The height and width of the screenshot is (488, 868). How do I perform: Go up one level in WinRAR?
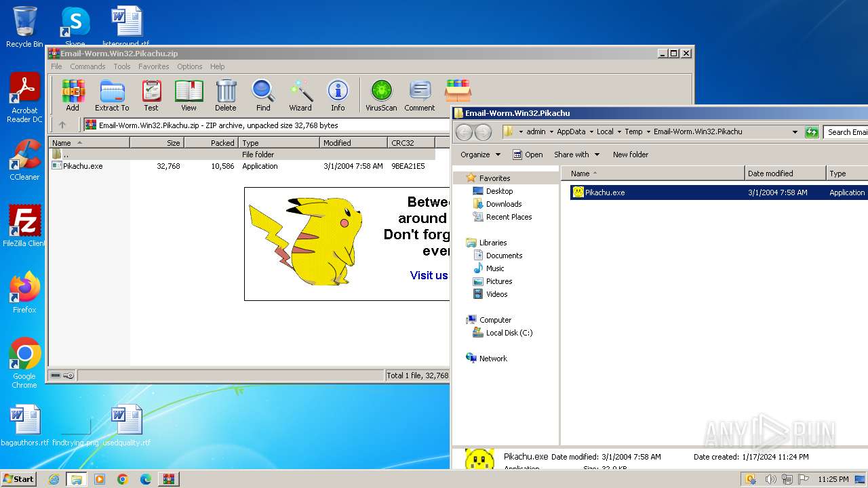[x=62, y=125]
